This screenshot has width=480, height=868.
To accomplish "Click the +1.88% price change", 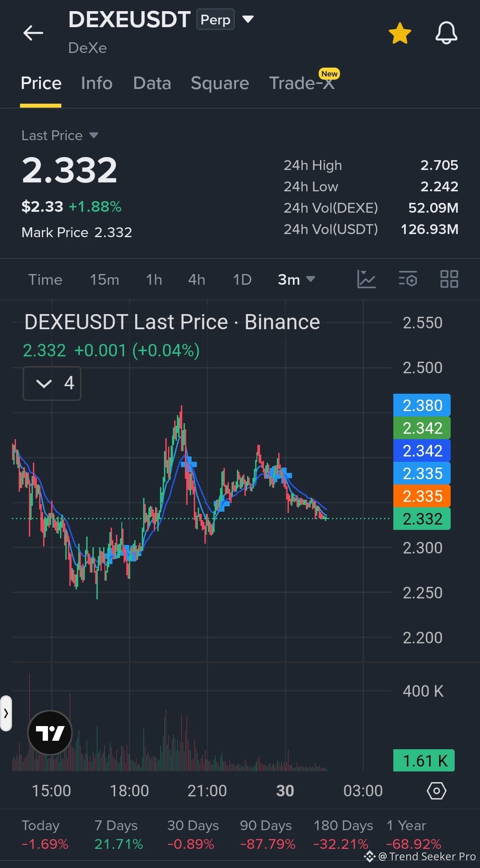I will [x=95, y=206].
